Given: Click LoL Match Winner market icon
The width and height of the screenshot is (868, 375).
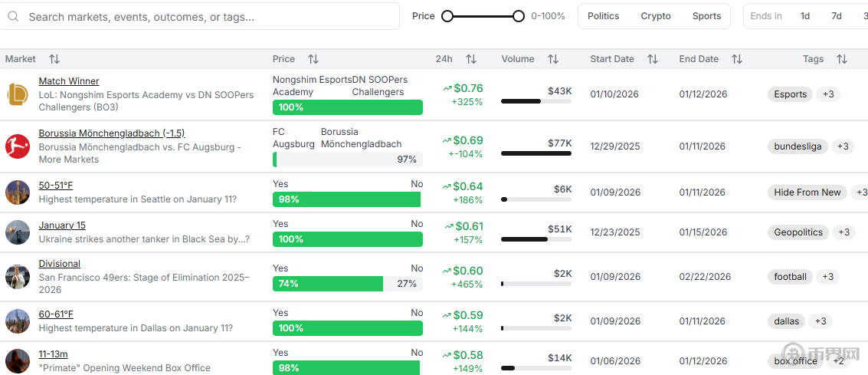Looking at the screenshot, I should pyautogui.click(x=18, y=94).
